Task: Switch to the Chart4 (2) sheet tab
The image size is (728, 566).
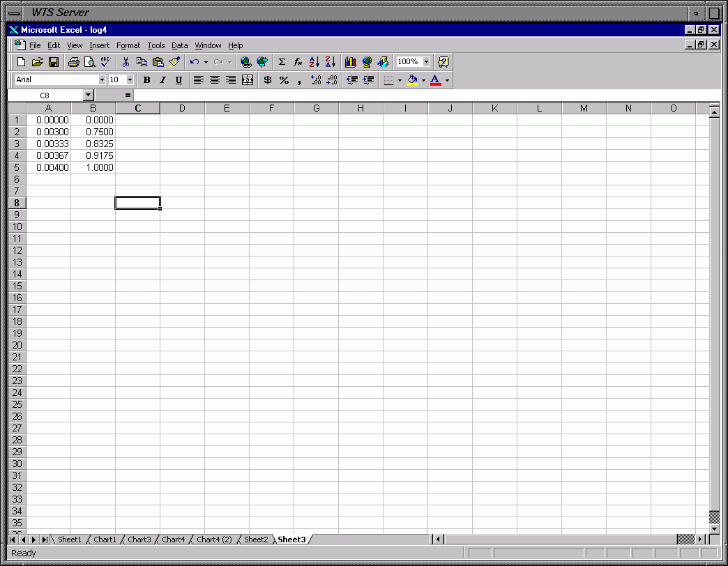Action: tap(214, 540)
